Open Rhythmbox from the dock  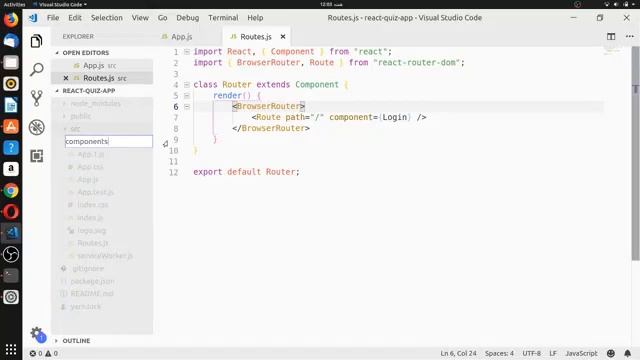click(x=11, y=84)
